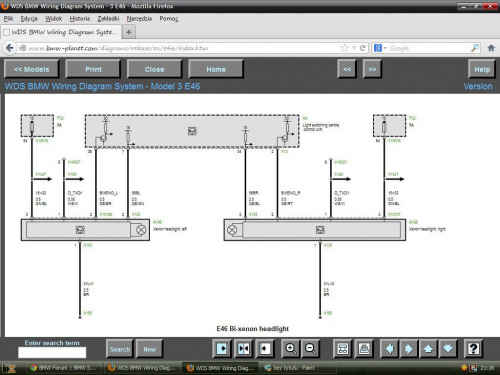Image resolution: width=500 pixels, height=375 pixels.
Task: Zoom out of the wiring diagram
Action: pos(311,349)
